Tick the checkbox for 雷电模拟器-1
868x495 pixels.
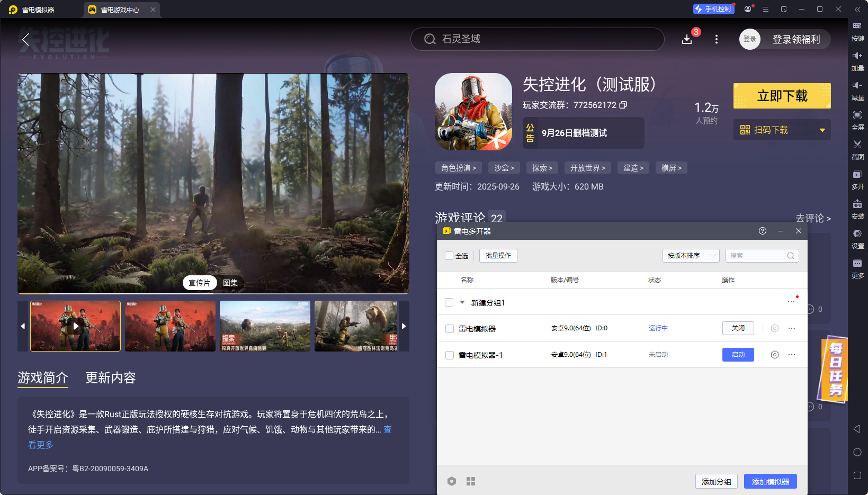click(450, 355)
